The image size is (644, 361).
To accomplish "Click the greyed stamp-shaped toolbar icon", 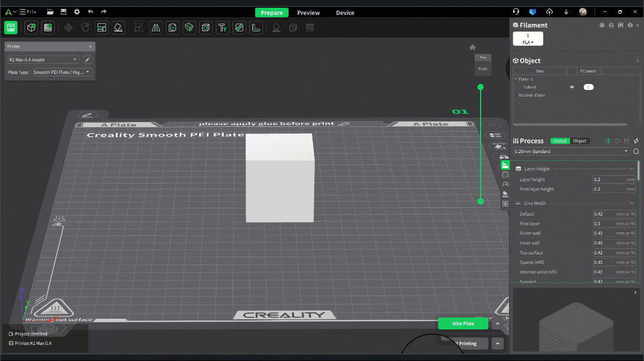I will tap(277, 27).
